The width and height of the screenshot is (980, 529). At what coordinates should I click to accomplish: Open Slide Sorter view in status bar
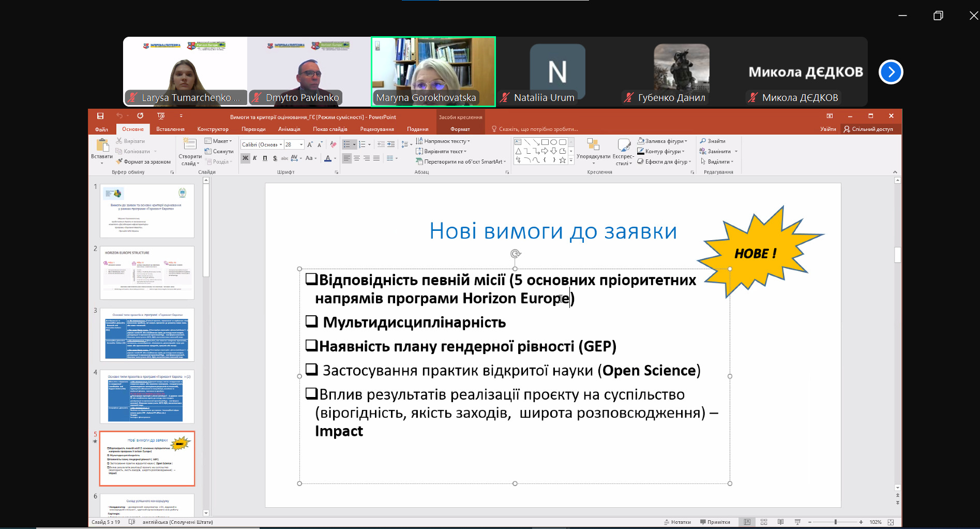764,522
